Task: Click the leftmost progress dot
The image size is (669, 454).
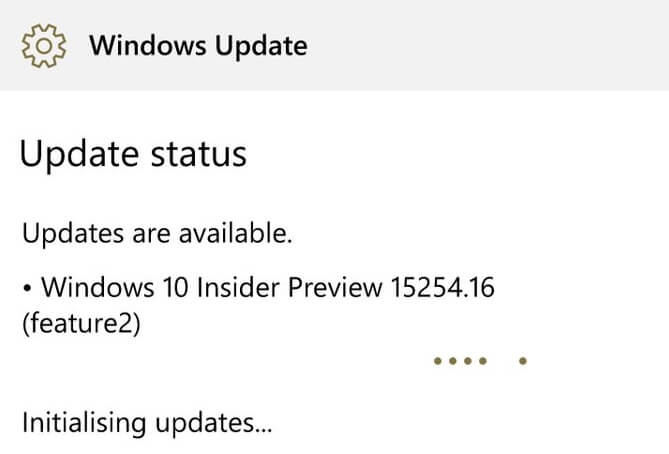Action: tap(437, 361)
